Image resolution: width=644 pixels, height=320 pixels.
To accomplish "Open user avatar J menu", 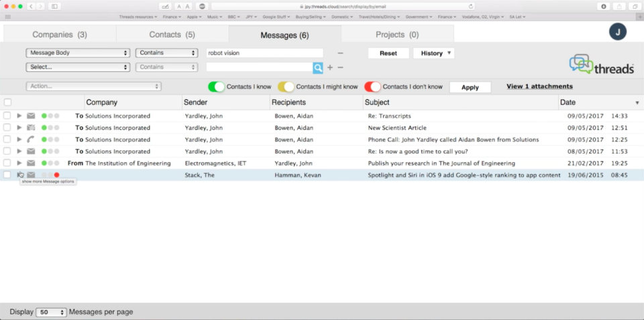I will (618, 32).
